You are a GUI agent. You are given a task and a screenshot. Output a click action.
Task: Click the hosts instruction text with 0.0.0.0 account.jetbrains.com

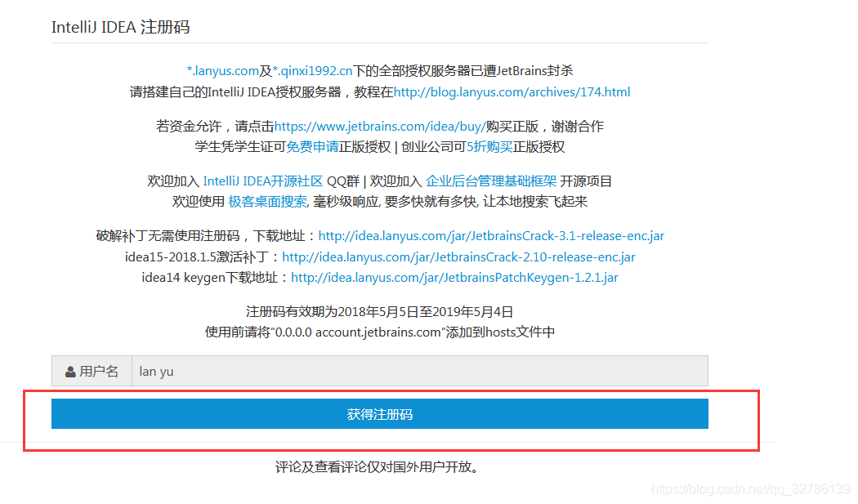[x=380, y=332]
